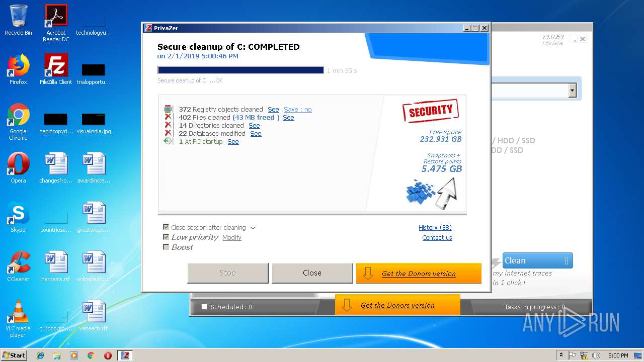Screen dimensions: 644x362
Task: Open Opera browser desktop shortcut
Action: click(18, 168)
